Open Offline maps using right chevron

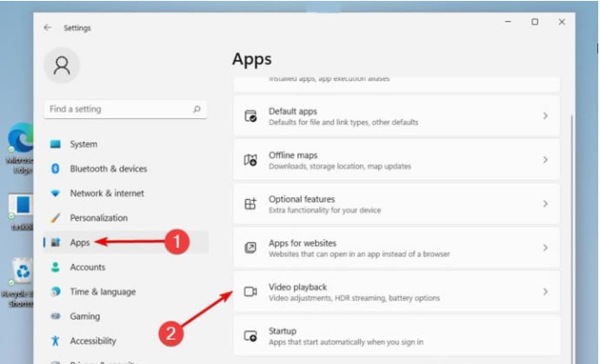point(545,160)
